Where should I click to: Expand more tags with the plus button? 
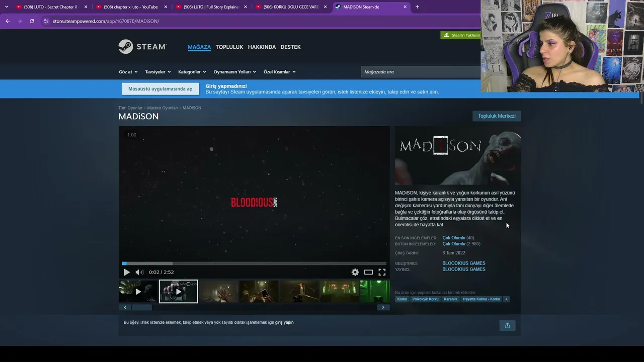click(506, 299)
